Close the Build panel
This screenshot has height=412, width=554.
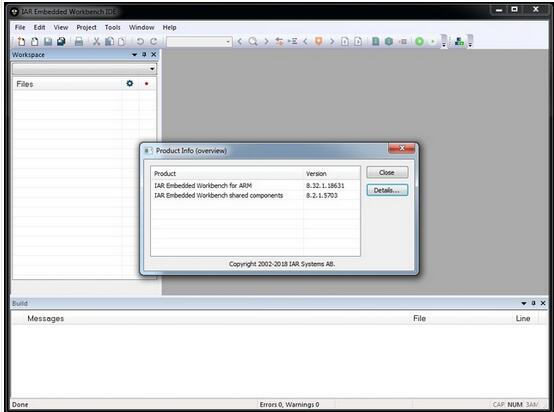point(543,303)
